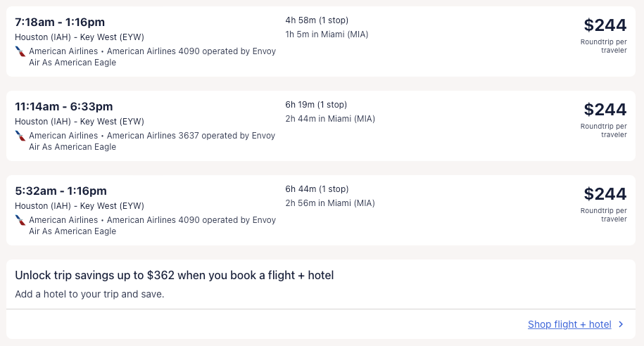Screen dimensions: 644x346
Task: Select the 11:14am - 6:33pm flight
Action: coord(63,107)
